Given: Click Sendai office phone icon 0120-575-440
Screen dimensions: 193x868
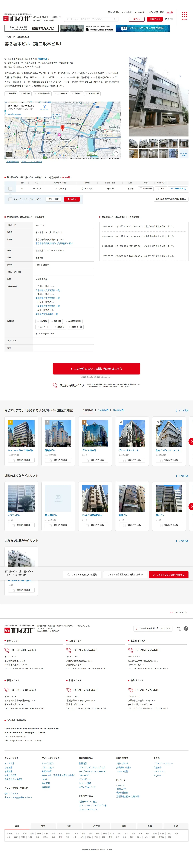Looking at the screenshot, I should click(130, 690).
